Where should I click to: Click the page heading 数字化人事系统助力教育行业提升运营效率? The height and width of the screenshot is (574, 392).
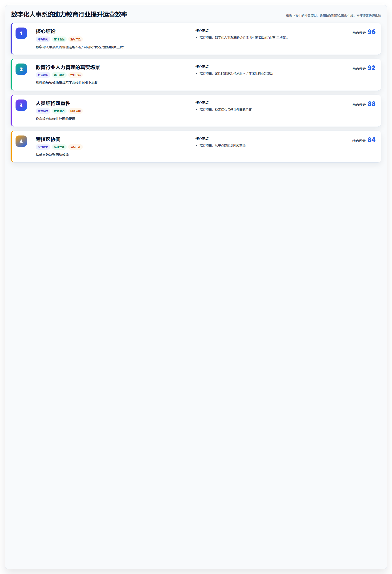click(x=69, y=15)
